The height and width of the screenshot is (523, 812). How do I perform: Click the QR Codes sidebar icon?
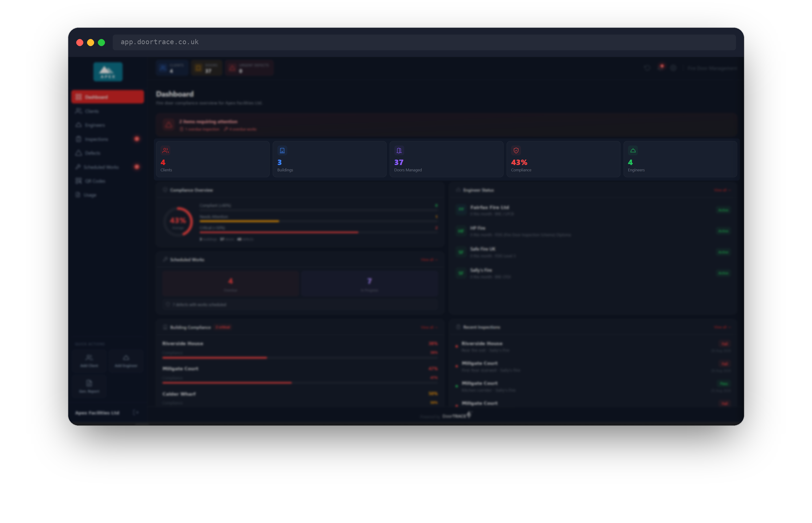click(x=79, y=181)
